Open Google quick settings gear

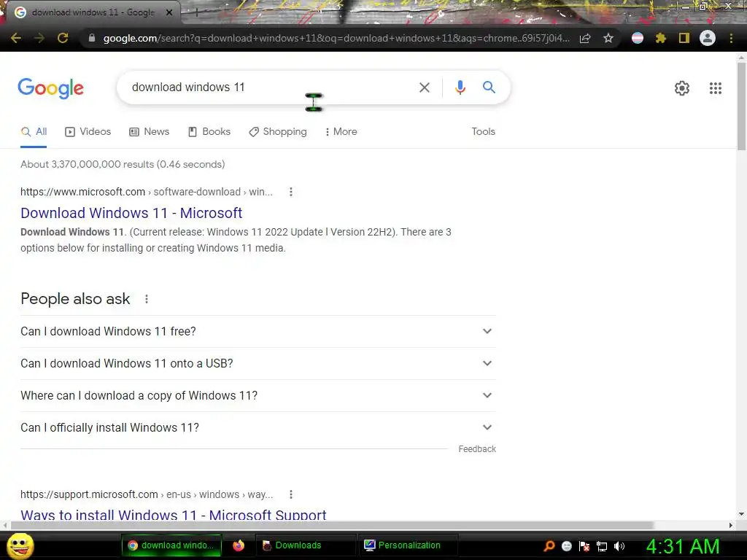[682, 88]
